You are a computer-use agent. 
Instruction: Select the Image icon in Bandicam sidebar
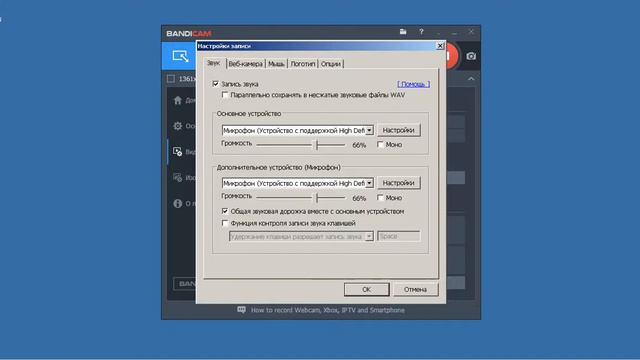click(178, 178)
